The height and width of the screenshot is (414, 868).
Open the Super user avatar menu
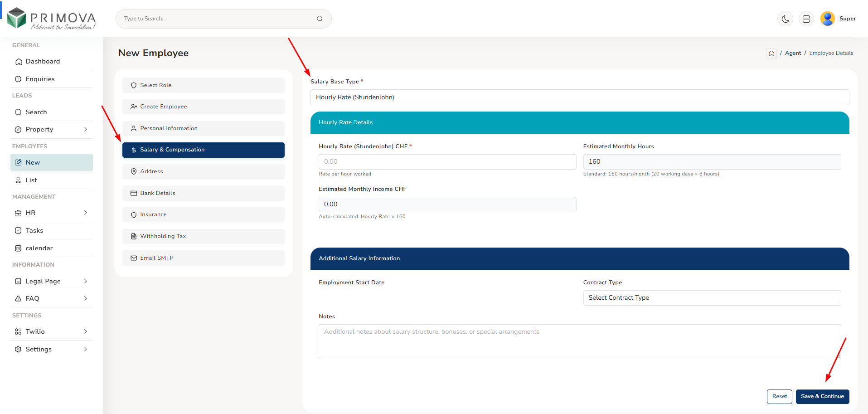point(827,19)
